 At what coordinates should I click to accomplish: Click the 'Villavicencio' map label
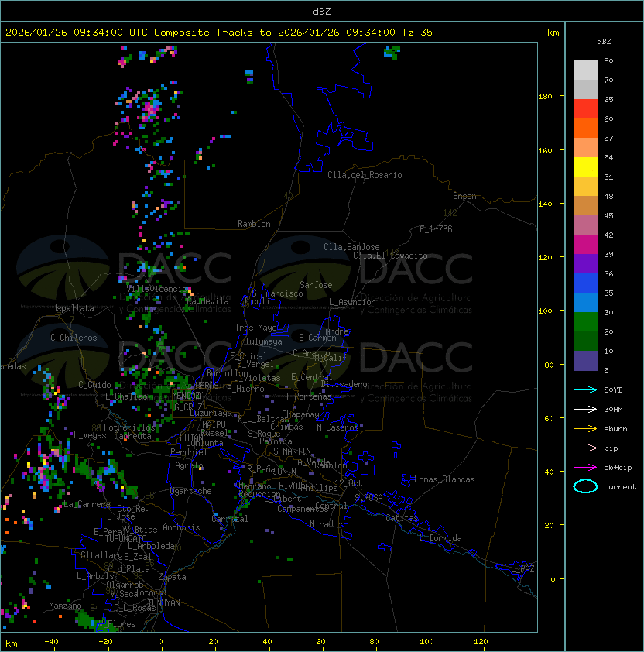tap(157, 289)
